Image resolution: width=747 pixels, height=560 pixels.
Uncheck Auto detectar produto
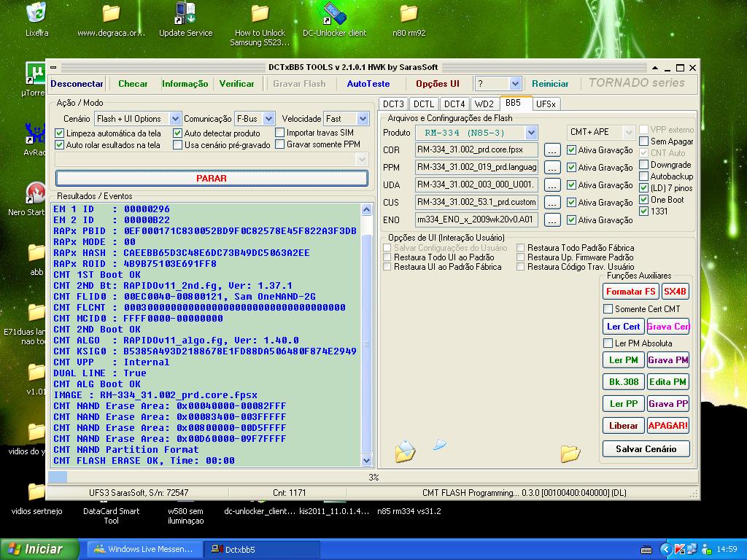tap(178, 133)
